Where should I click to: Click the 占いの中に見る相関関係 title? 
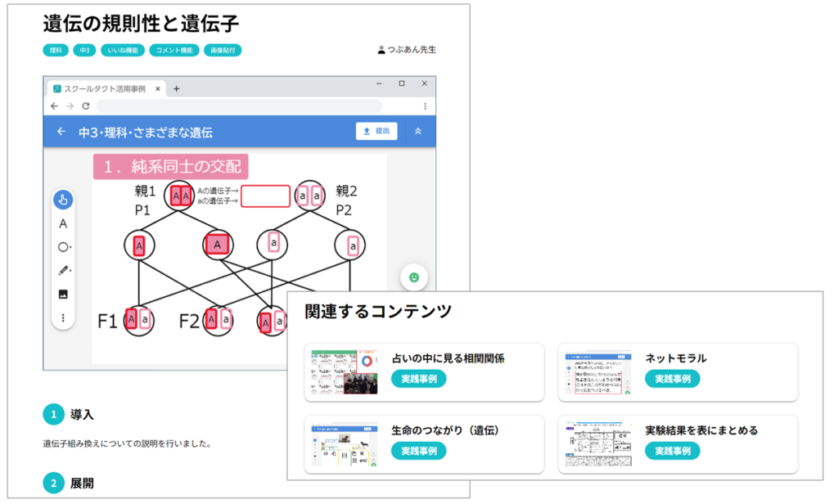tap(448, 358)
